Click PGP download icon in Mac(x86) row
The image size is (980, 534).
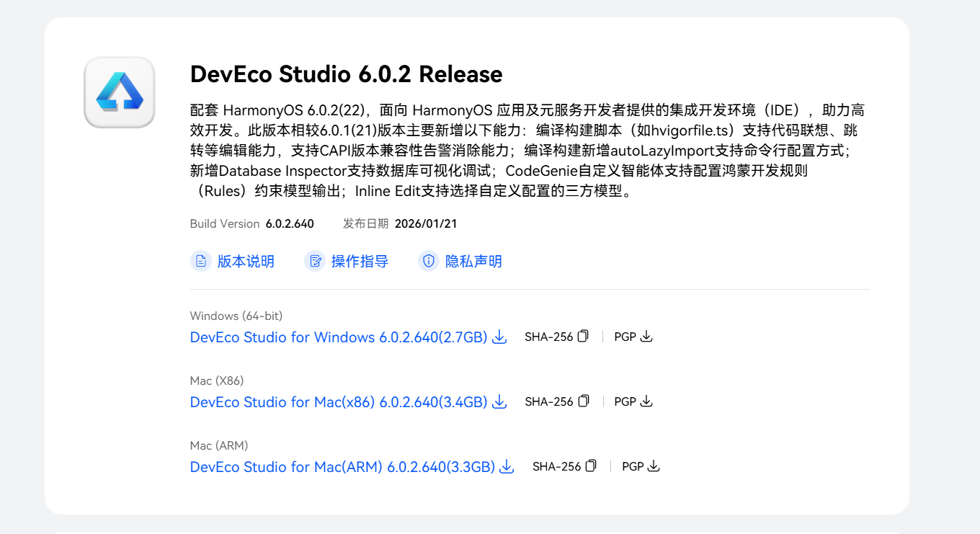point(646,401)
